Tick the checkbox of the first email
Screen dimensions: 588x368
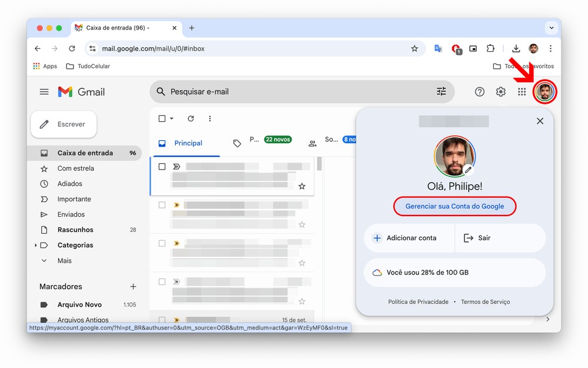[x=162, y=167]
